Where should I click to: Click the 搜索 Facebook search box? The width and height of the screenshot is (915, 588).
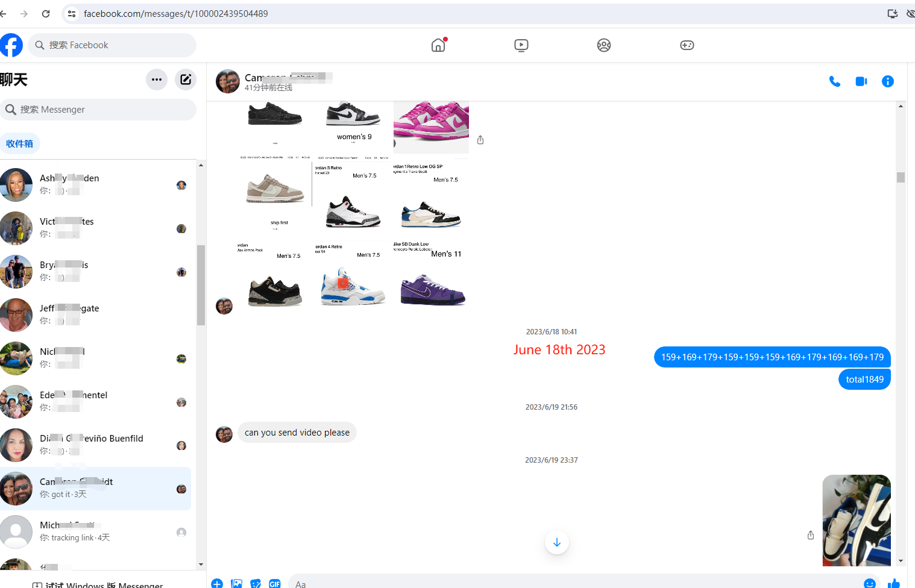112,45
